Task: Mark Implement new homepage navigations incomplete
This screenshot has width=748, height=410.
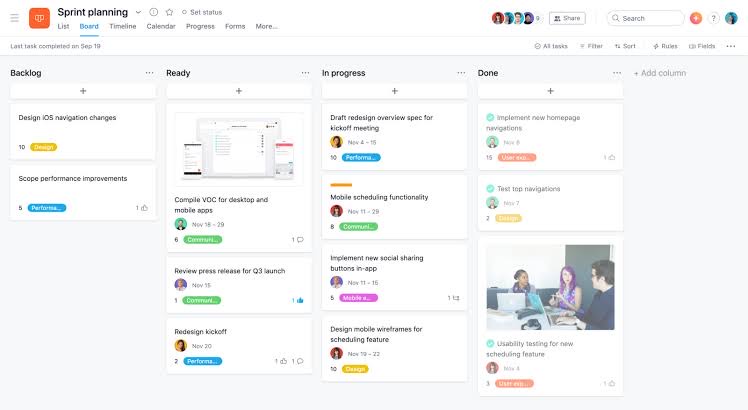Action: [x=490, y=118]
